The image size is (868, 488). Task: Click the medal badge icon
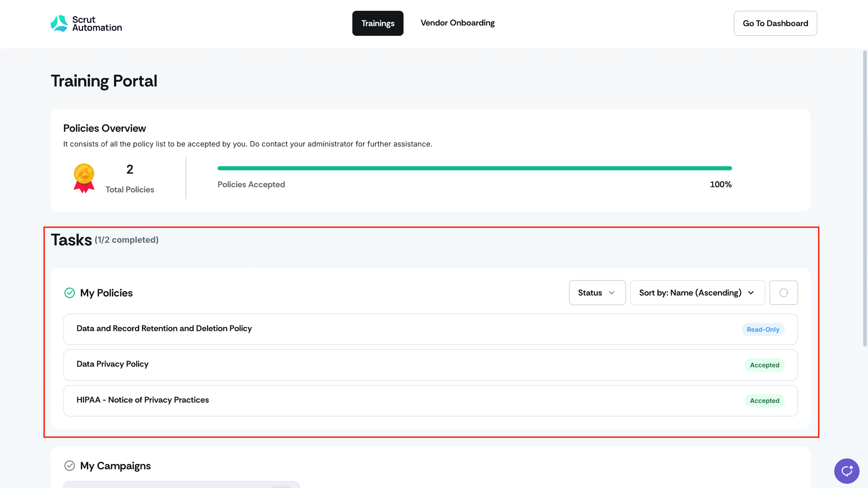pyautogui.click(x=84, y=178)
